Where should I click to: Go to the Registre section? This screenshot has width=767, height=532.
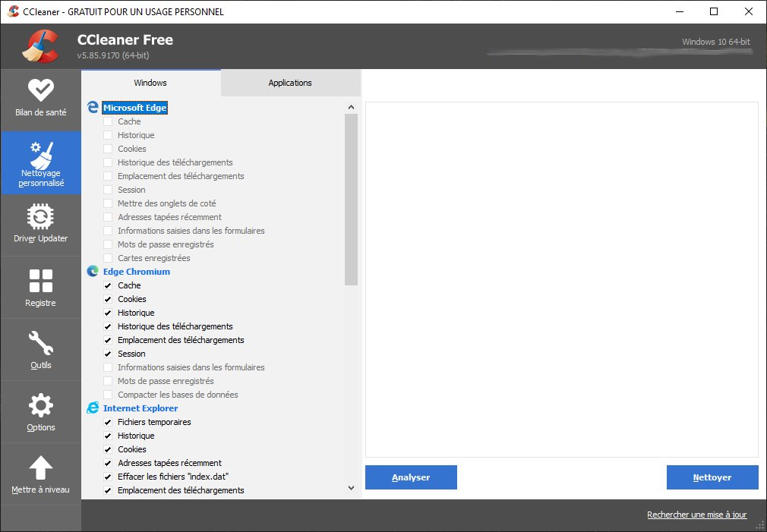coord(40,288)
